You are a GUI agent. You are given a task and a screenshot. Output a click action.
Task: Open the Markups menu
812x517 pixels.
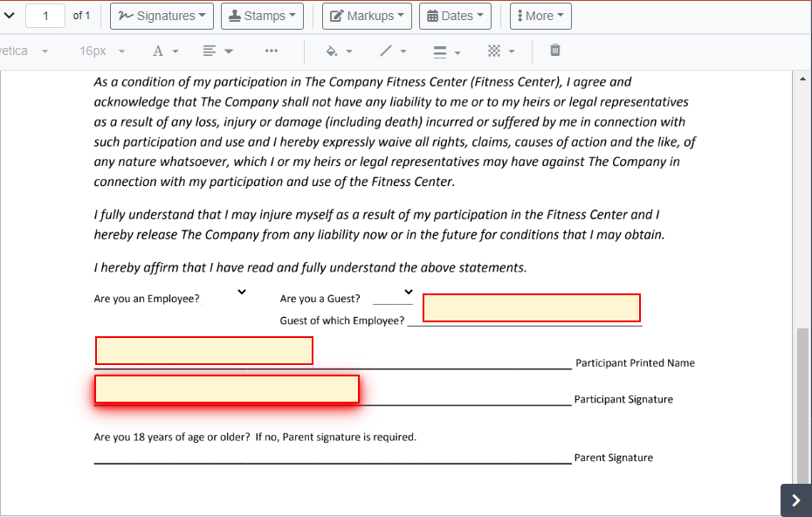coord(366,15)
